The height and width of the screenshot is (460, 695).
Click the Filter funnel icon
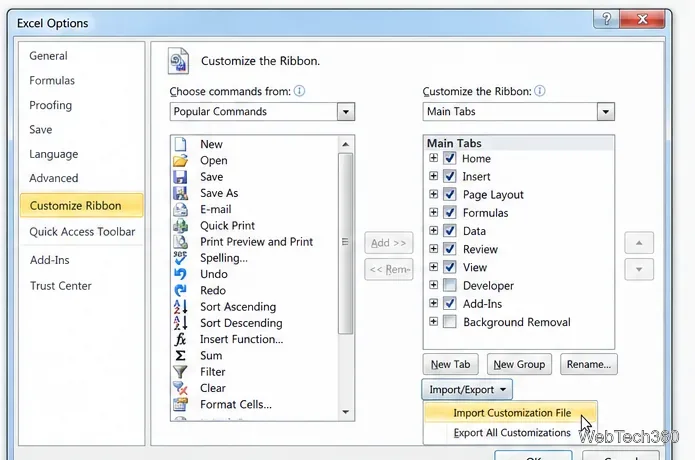click(x=180, y=372)
